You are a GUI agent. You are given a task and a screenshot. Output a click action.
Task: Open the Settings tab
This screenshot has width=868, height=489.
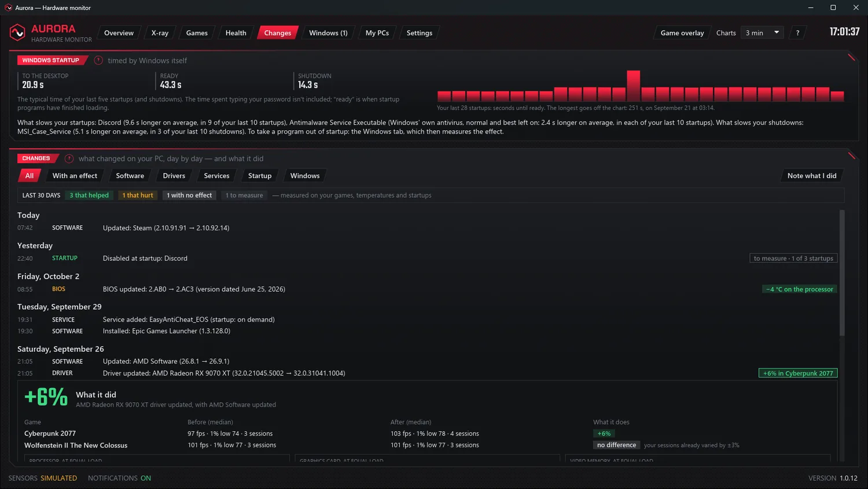coord(420,33)
